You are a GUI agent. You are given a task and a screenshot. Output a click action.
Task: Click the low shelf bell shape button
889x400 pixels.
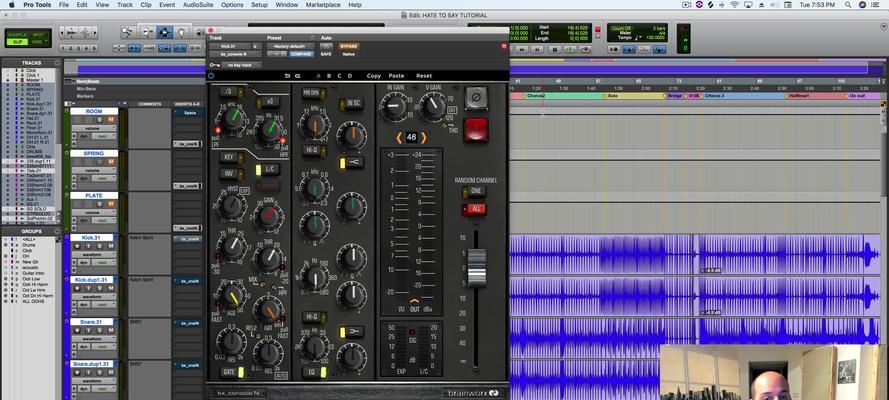pyautogui.click(x=351, y=332)
